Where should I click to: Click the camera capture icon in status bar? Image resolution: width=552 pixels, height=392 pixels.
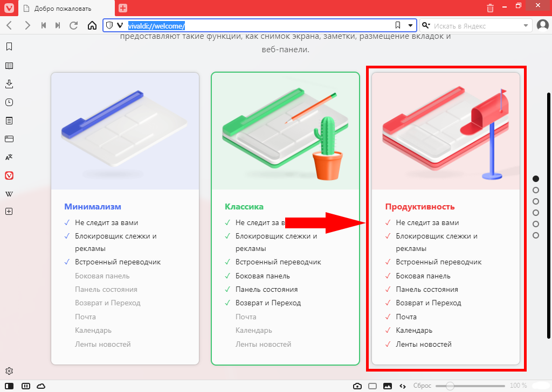pyautogui.click(x=357, y=386)
